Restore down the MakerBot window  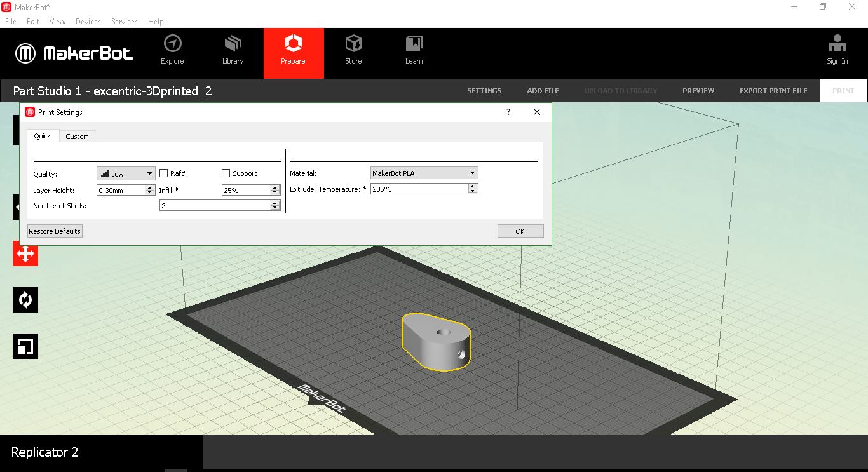pyautogui.click(x=823, y=6)
